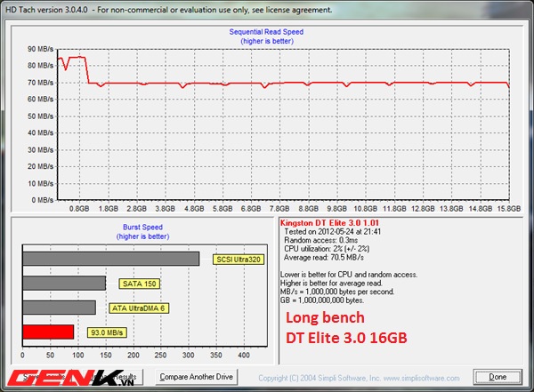Click the Done button

[x=498, y=377]
